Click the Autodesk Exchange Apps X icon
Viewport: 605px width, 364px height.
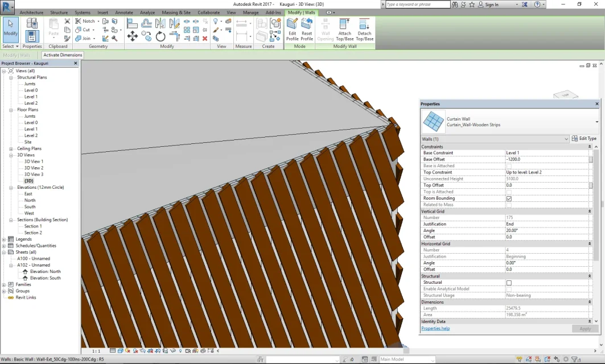(525, 4)
